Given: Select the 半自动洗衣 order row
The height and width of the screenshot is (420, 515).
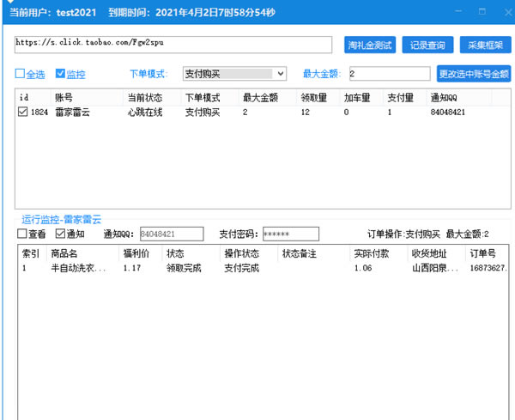Looking at the screenshot, I should (x=77, y=268).
